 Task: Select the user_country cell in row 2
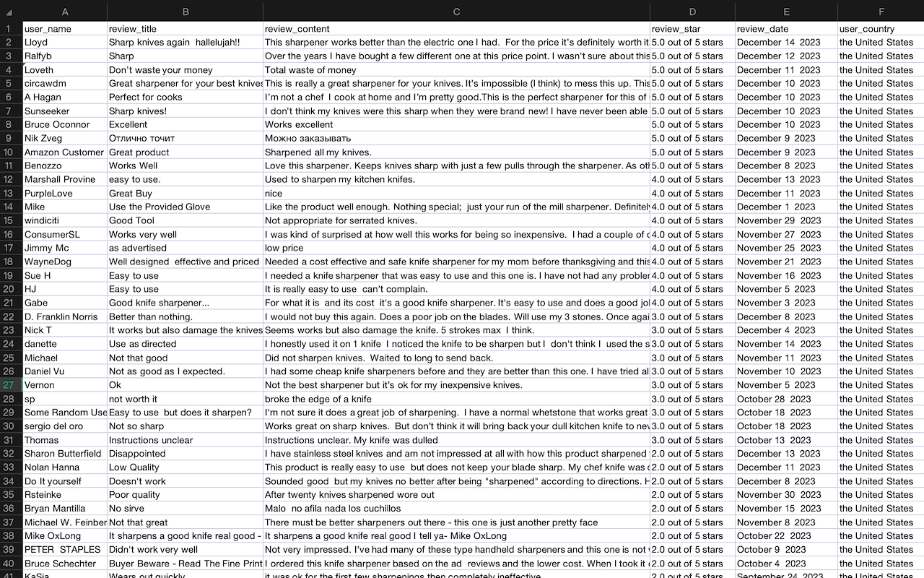click(881, 42)
